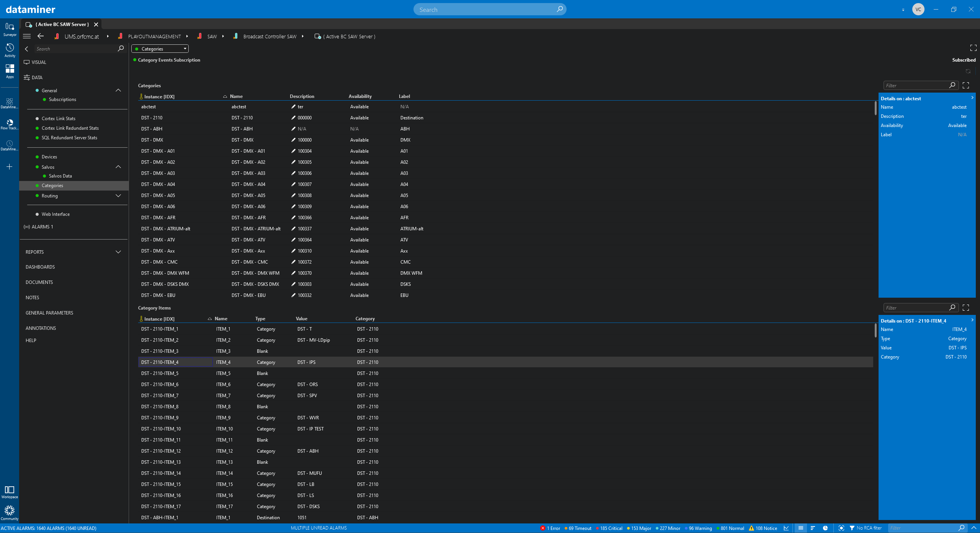Switch to alarm list view icon in status bar

[800, 528]
